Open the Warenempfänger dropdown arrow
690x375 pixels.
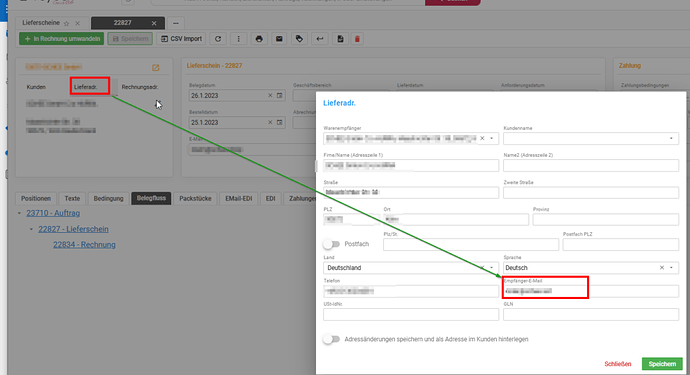pos(492,138)
